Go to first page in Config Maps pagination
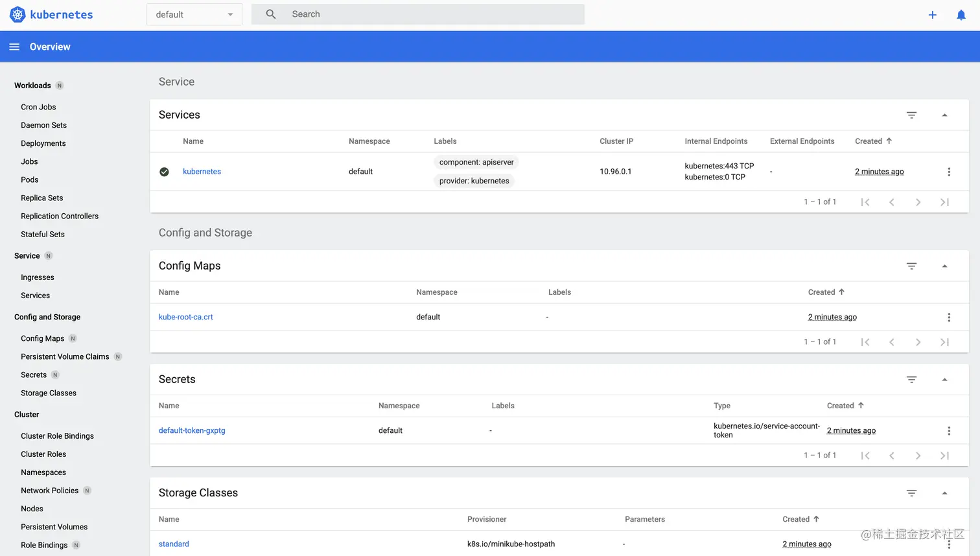980x556 pixels. 865,342
